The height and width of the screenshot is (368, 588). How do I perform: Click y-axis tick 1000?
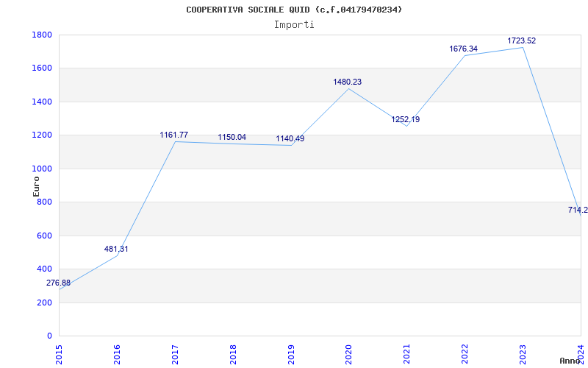pyautogui.click(x=42, y=169)
